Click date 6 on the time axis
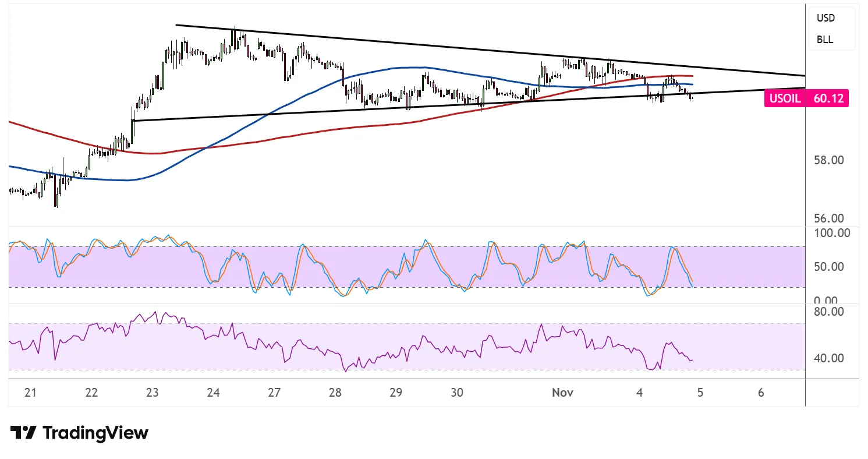 [x=761, y=393]
